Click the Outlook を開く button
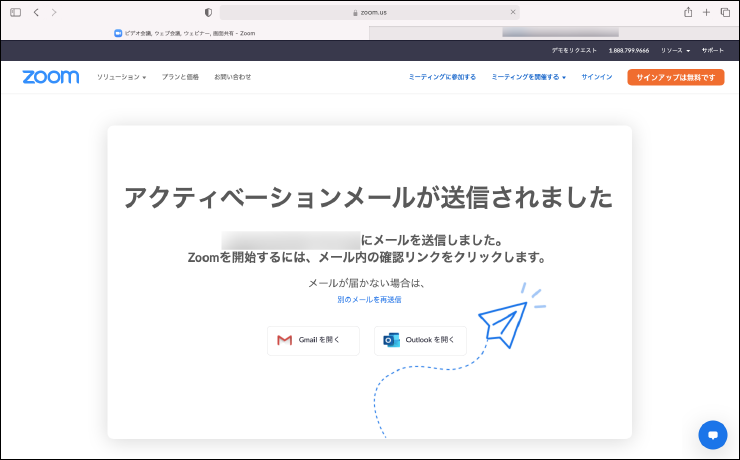This screenshot has height=460, width=740. pyautogui.click(x=420, y=340)
